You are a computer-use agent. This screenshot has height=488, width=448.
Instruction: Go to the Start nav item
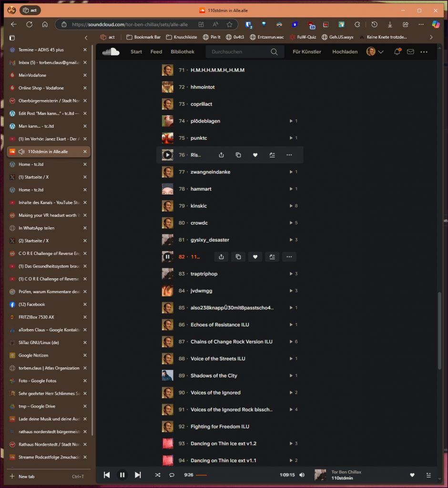pyautogui.click(x=136, y=51)
